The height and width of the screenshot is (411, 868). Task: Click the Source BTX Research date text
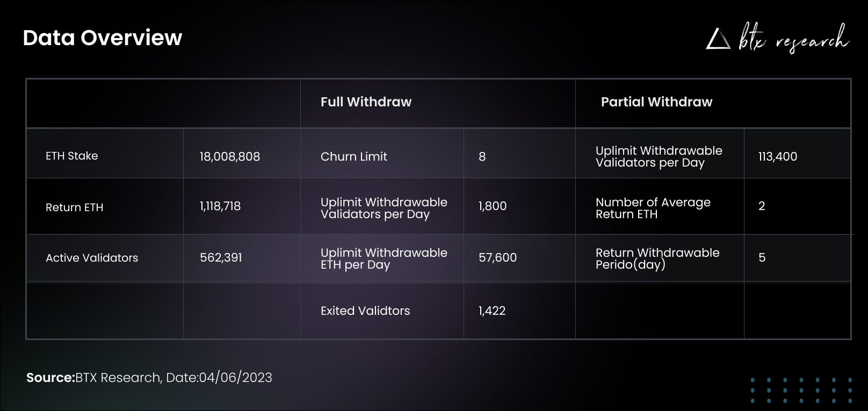coord(149,378)
